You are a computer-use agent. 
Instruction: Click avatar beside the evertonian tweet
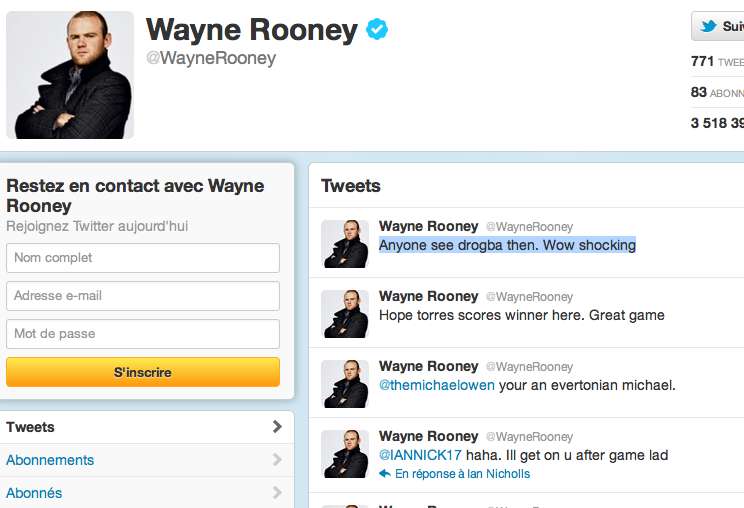[x=345, y=384]
